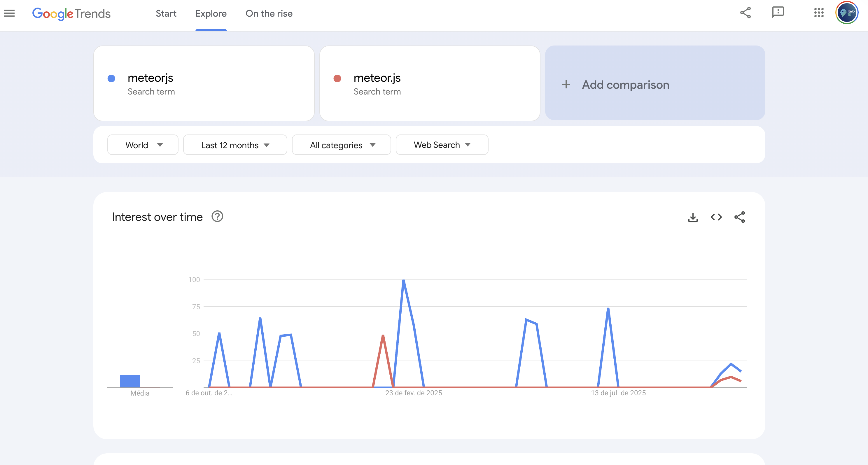
Task: Edit the meteor.js search term field
Action: 377,78
